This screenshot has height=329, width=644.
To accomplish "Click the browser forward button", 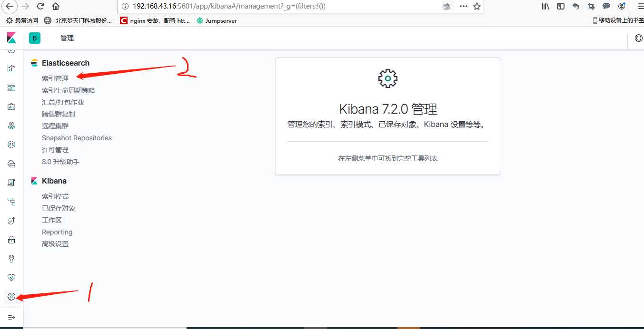I will point(26,6).
